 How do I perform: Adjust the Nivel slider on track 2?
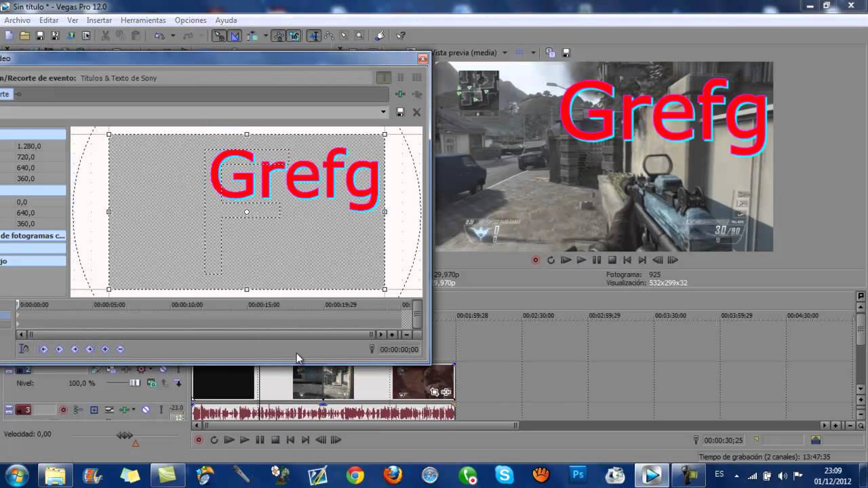[134, 383]
